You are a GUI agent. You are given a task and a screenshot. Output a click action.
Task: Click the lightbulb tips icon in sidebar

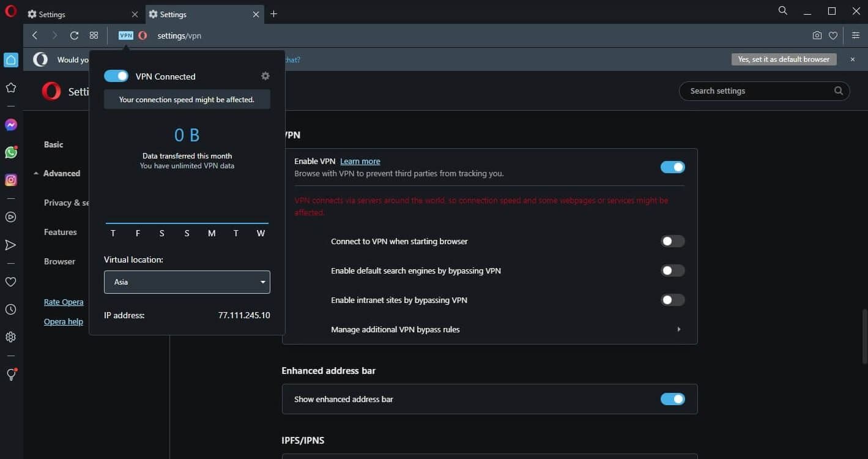click(x=10, y=375)
